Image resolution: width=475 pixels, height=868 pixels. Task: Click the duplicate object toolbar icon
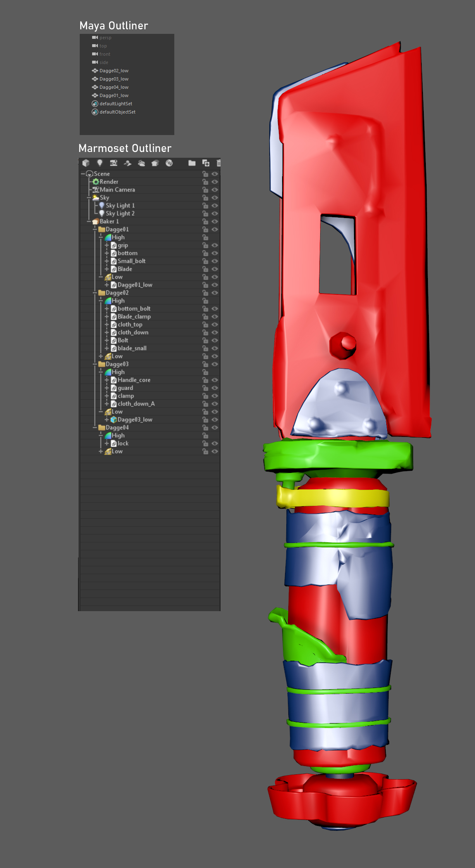coord(206,163)
